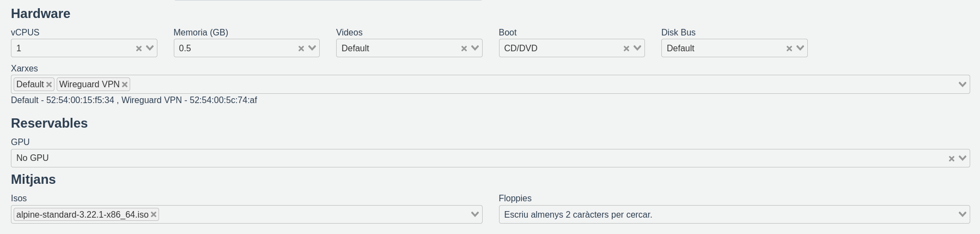980x234 pixels.
Task: Open the Floppies dropdown arrow
Action: (x=963, y=214)
